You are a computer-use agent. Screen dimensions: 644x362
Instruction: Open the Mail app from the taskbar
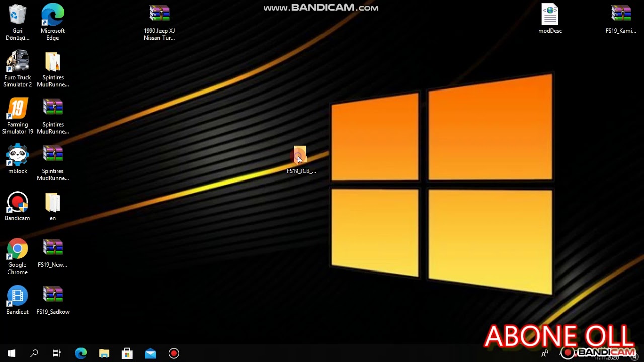point(150,353)
